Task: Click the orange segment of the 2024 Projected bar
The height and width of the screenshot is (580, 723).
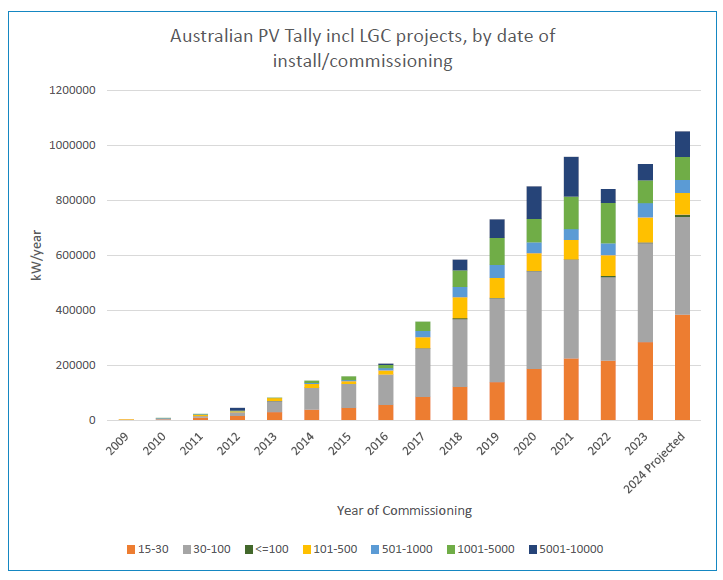Action: (x=682, y=367)
